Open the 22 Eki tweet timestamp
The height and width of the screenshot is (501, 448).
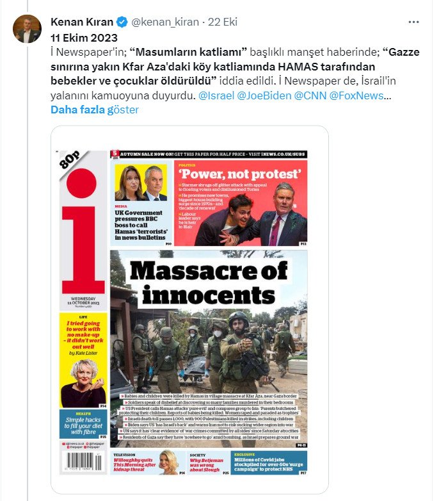[x=223, y=22]
